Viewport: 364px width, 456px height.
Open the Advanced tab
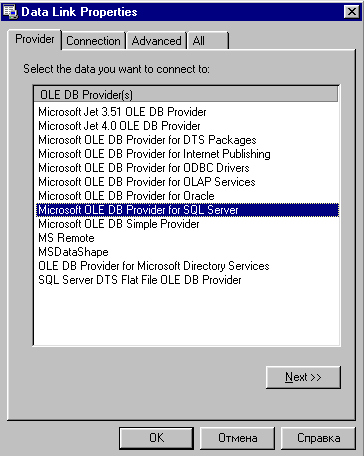coord(156,41)
